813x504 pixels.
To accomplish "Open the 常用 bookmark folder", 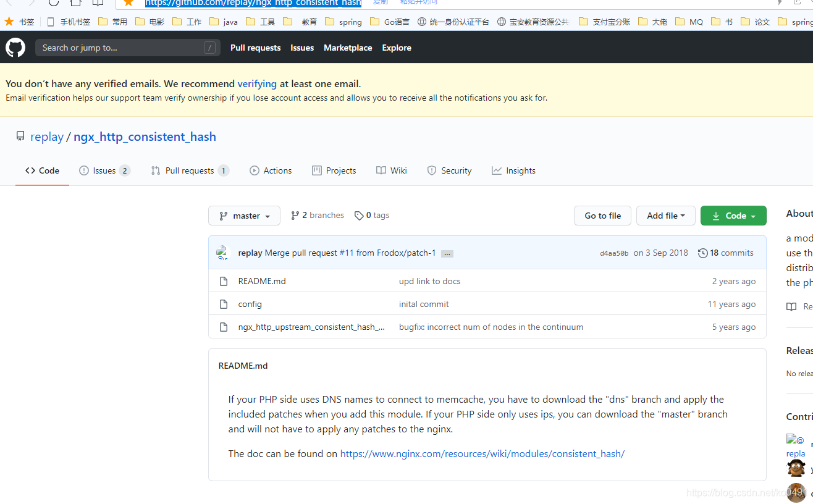I will [112, 22].
